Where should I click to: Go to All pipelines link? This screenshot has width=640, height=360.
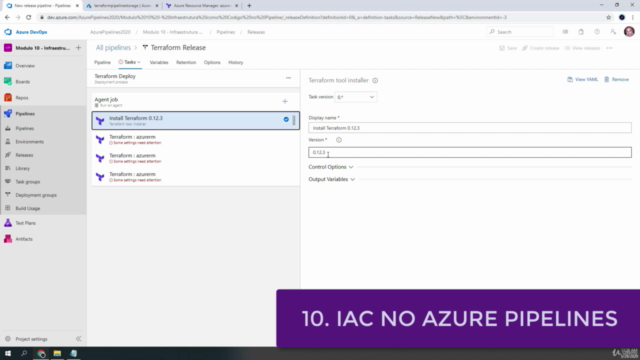click(x=113, y=48)
